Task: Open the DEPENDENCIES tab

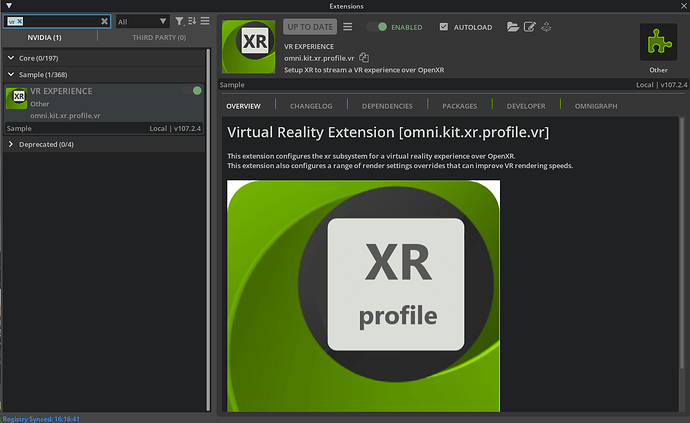Action: pos(387,106)
